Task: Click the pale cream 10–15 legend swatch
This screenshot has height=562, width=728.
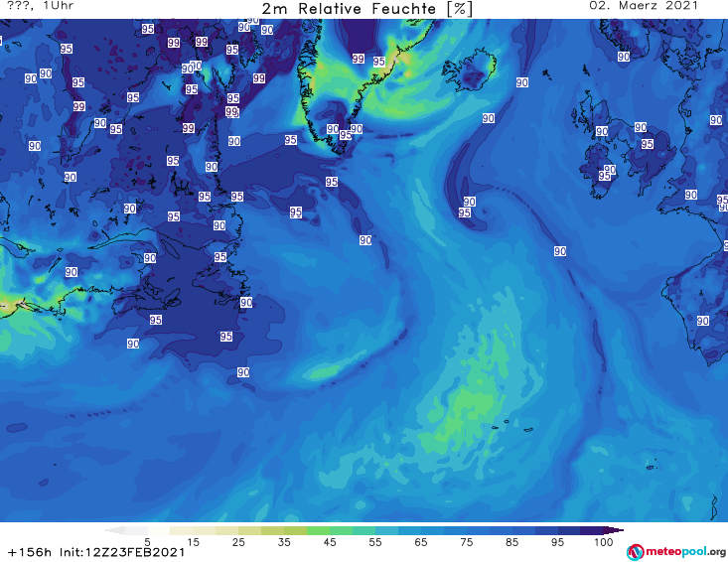Action: pyautogui.click(x=182, y=530)
